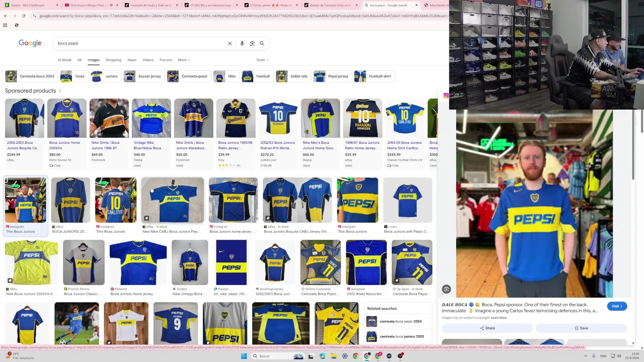Open the Roman 10 home shirt product
This screenshot has height=362, width=644.
[x=278, y=133]
